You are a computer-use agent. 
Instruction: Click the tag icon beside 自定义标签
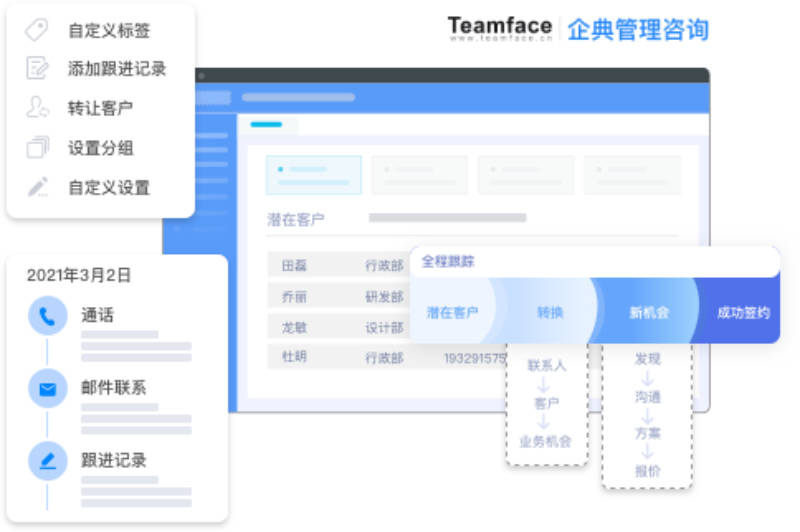[x=37, y=30]
